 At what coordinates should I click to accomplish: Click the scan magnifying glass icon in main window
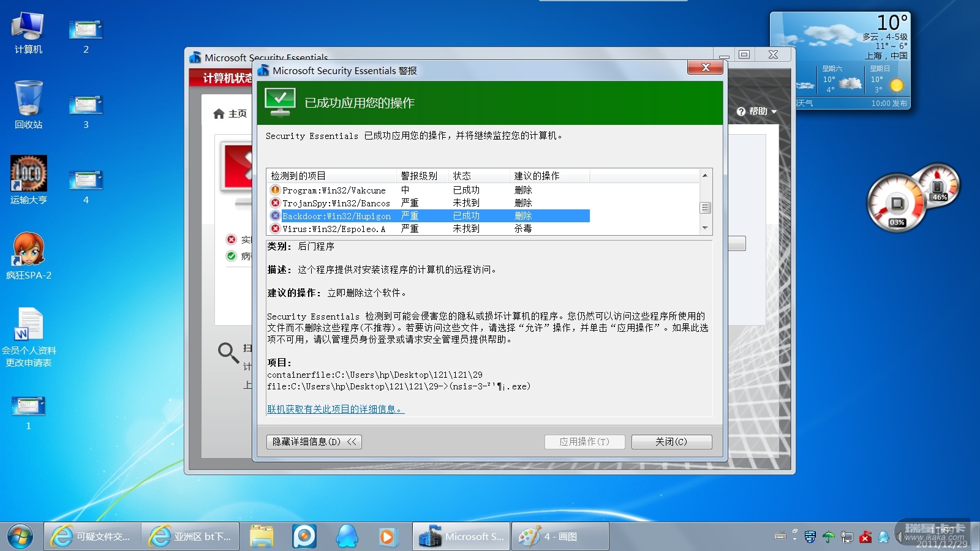tap(228, 353)
